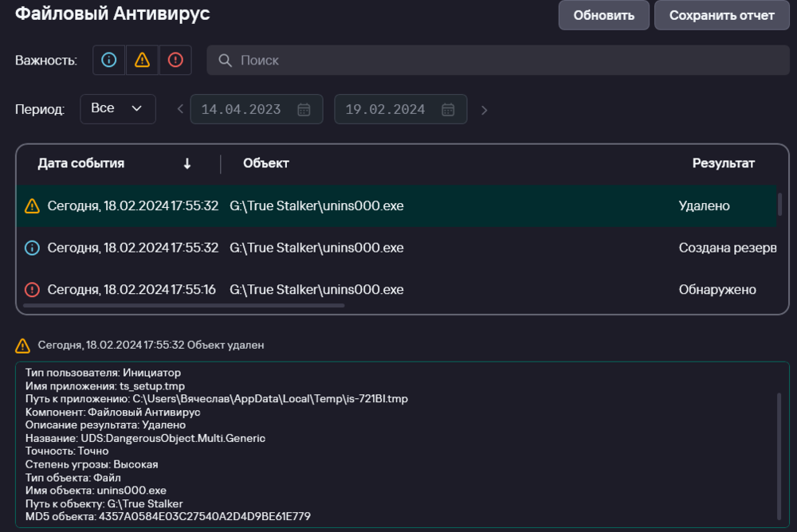Toggle the warning importance filter icon

click(x=142, y=61)
